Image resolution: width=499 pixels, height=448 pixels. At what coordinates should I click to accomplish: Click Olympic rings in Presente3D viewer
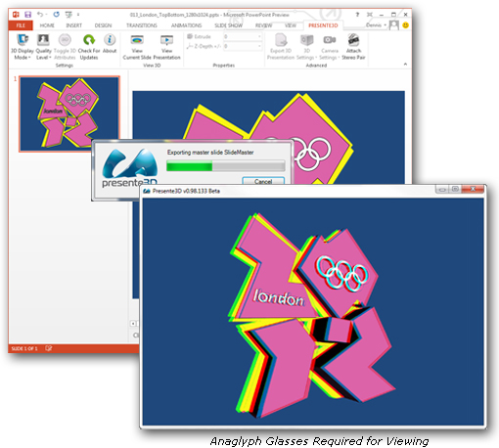point(341,274)
